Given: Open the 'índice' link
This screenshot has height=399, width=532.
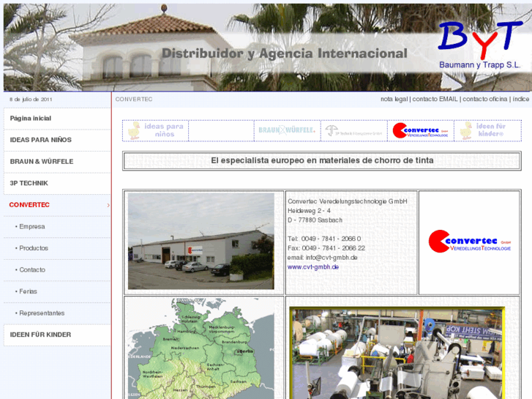Looking at the screenshot, I should tap(521, 99).
